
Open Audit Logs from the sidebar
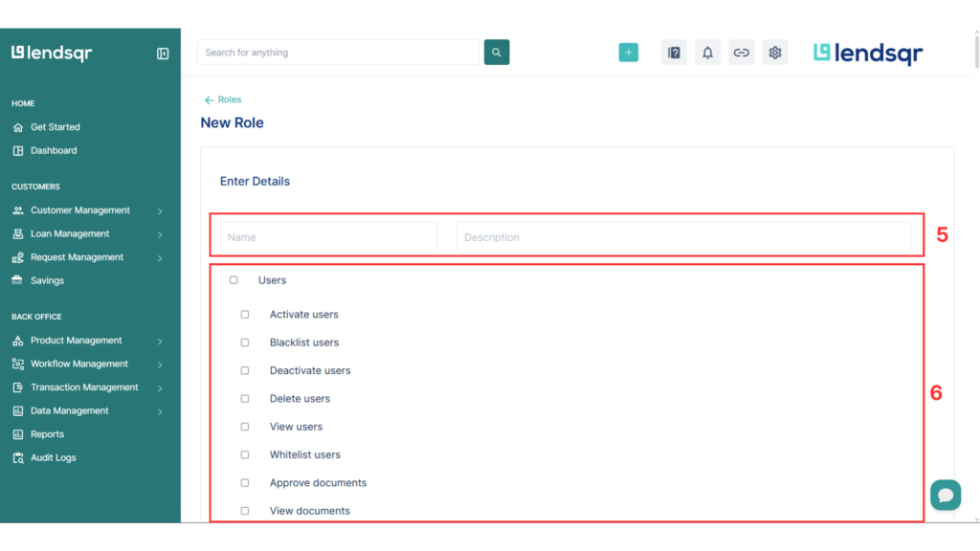point(19,457)
